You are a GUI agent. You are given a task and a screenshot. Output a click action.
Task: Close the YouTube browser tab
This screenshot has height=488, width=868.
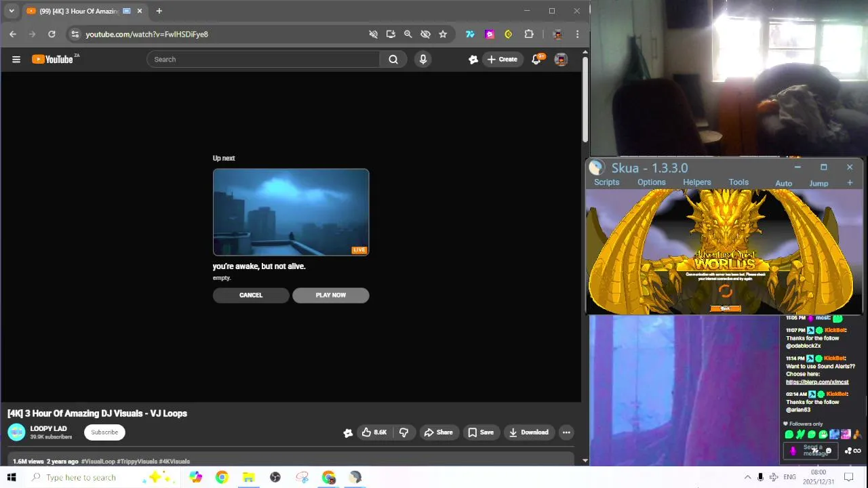click(x=140, y=11)
